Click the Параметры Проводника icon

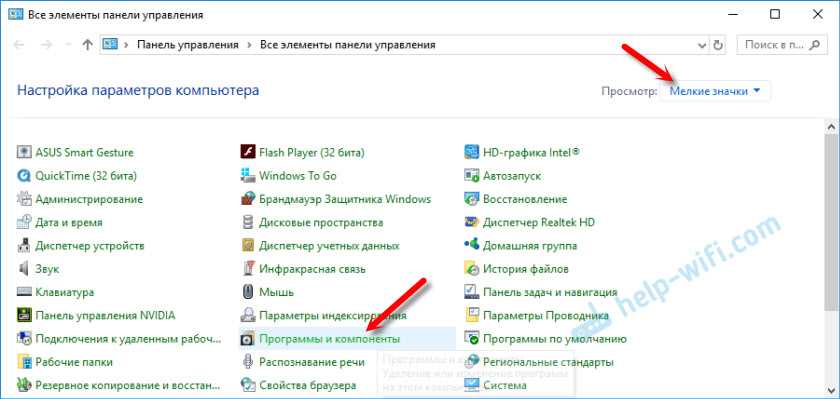(x=471, y=315)
